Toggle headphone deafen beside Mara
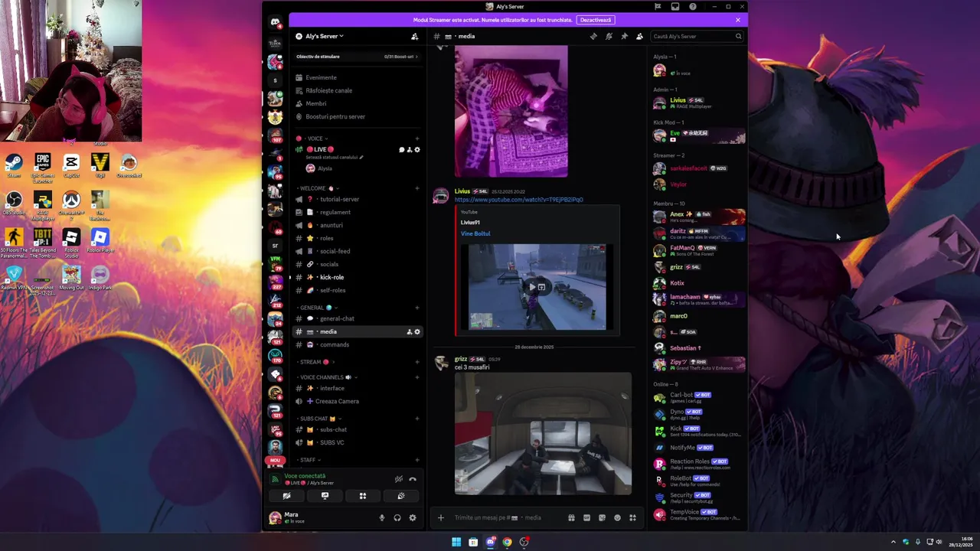 tap(397, 518)
